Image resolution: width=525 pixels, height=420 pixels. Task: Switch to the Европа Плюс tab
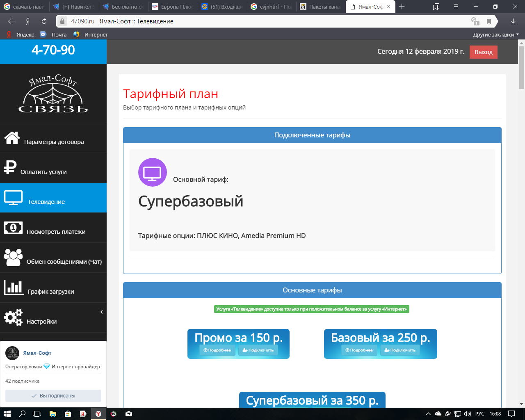point(172,7)
